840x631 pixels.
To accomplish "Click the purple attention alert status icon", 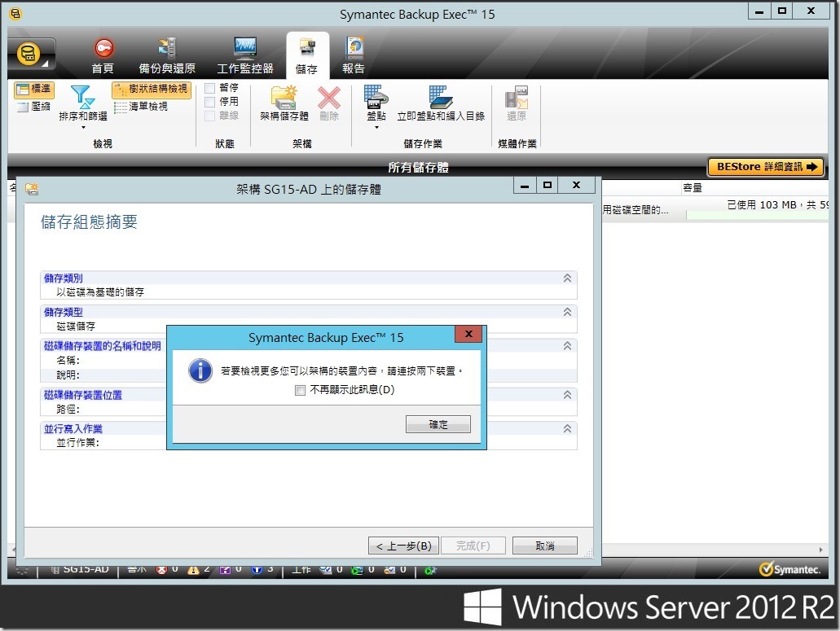I will pos(225,571).
